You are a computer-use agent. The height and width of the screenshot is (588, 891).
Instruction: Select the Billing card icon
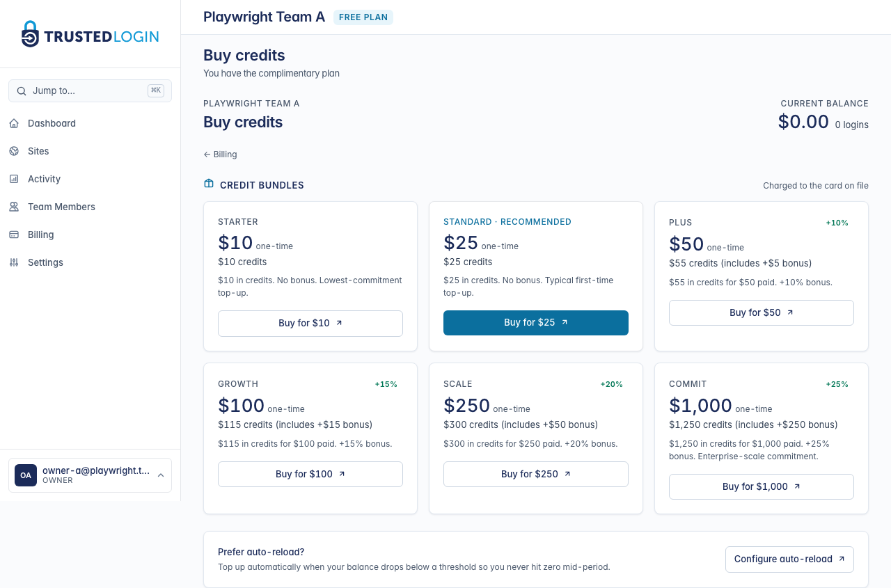(13, 235)
